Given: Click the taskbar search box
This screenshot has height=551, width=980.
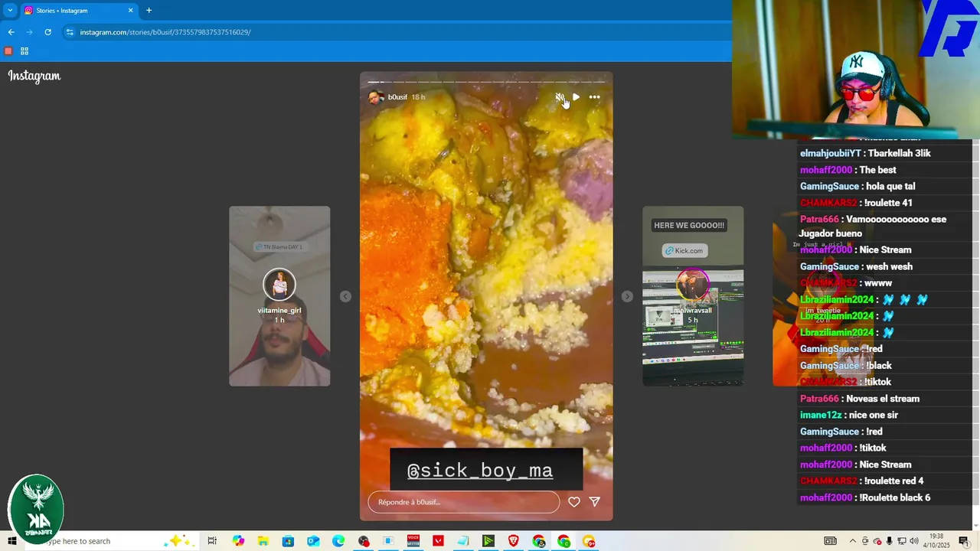Looking at the screenshot, I should tap(111, 541).
